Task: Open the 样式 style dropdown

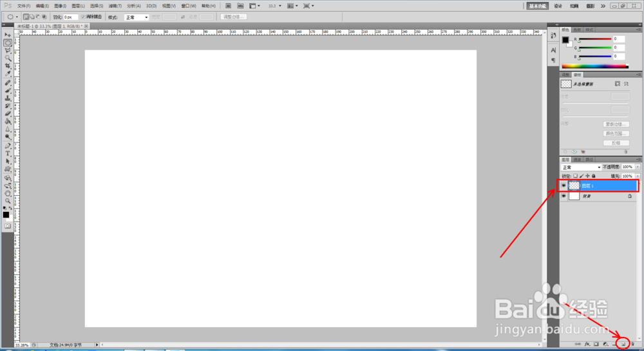Action: 137,17
